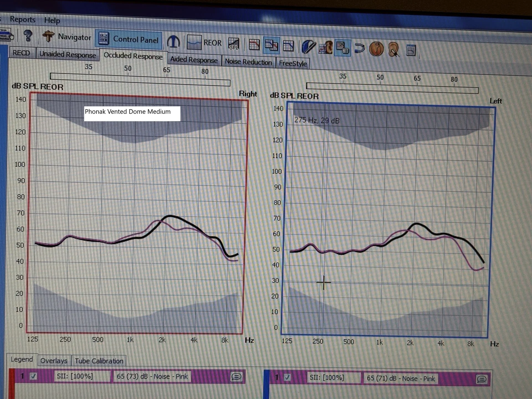
Task: Open the Navigator
Action: [x=66, y=37]
